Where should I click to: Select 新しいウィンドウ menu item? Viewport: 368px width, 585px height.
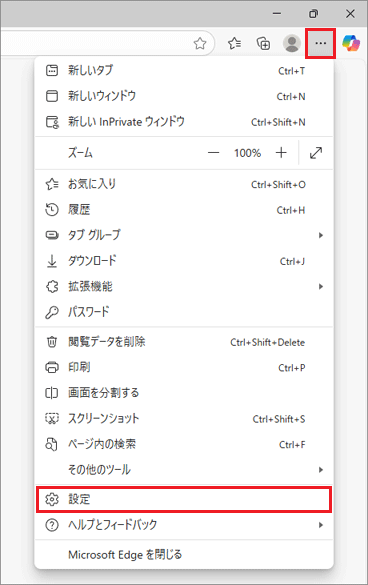tap(184, 96)
